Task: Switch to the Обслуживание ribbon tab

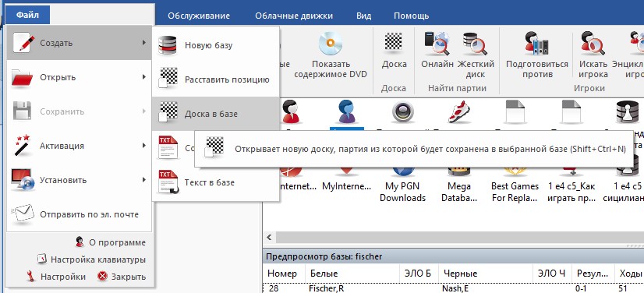Action: (199, 16)
